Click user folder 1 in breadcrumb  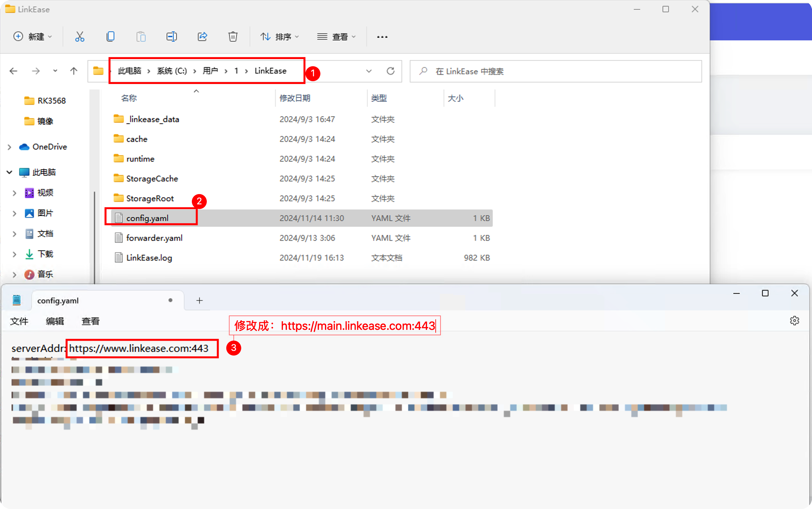tap(236, 71)
